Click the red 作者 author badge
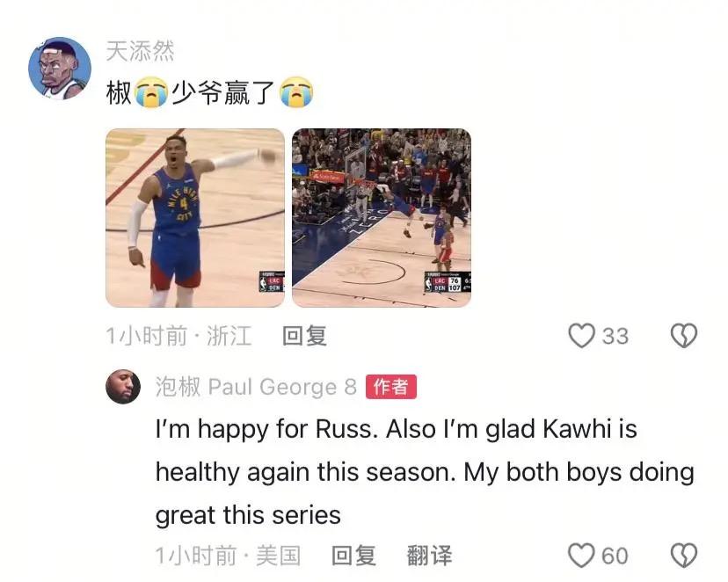 [x=391, y=387]
